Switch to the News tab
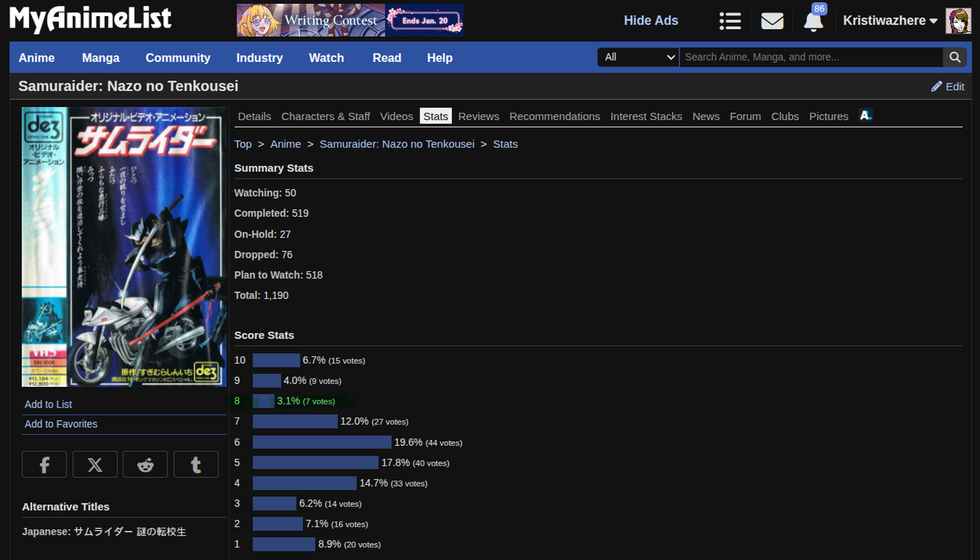The image size is (980, 560). click(706, 116)
